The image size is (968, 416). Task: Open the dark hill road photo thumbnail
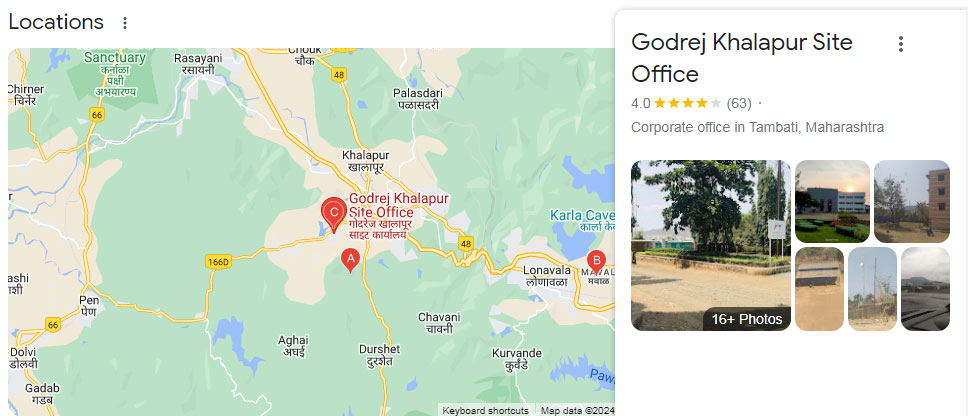[925, 289]
